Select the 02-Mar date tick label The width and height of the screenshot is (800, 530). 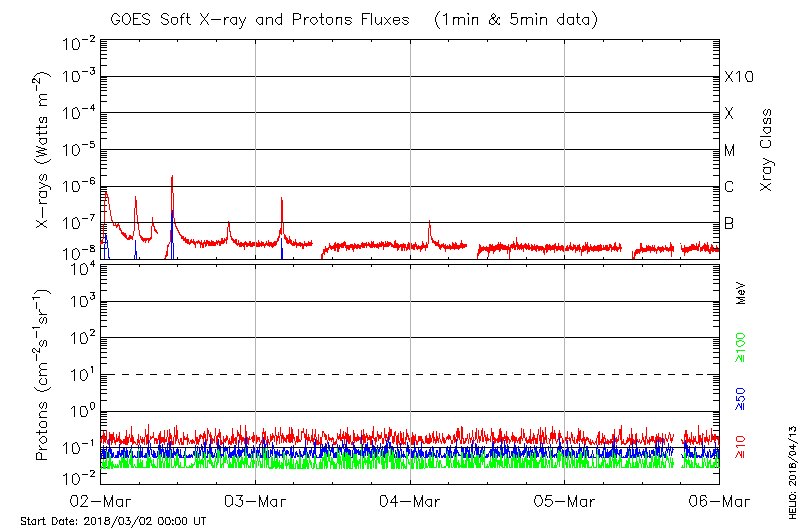(101, 501)
